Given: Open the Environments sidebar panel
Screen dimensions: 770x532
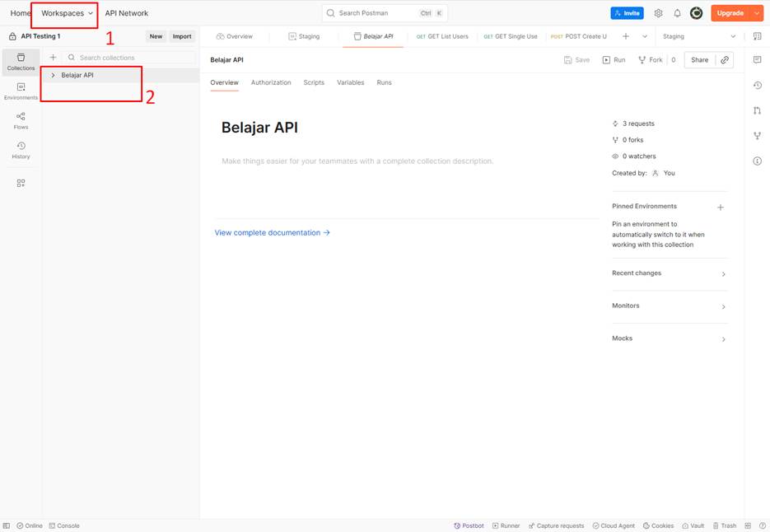Looking at the screenshot, I should [x=21, y=91].
